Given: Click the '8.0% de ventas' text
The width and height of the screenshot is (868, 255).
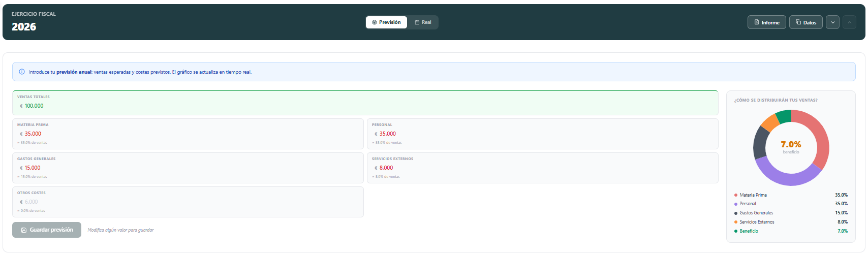Looking at the screenshot, I should pos(386,177).
